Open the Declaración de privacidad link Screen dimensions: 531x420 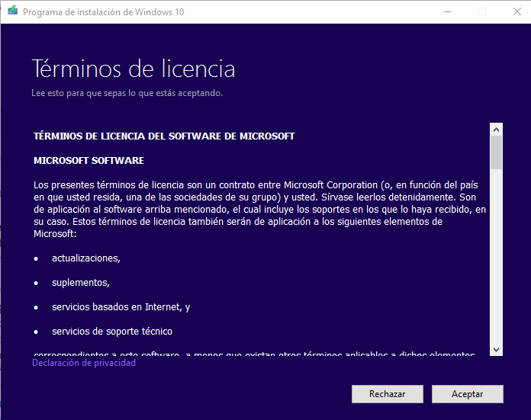coord(84,363)
